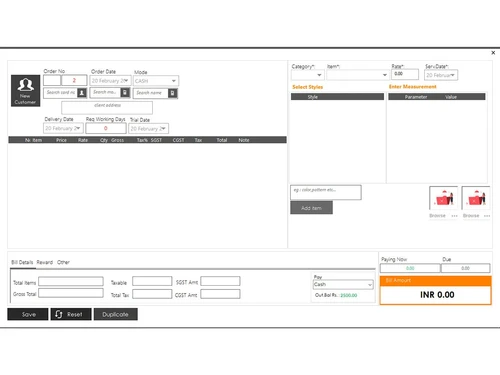
Task: Click the search name icon
Action: [x=172, y=93]
